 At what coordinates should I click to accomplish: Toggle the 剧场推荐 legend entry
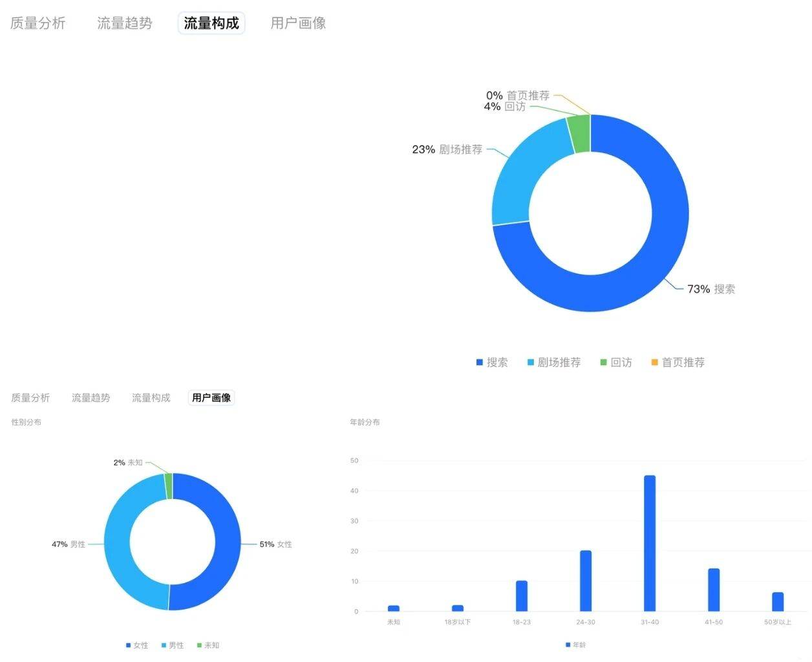[x=553, y=363]
